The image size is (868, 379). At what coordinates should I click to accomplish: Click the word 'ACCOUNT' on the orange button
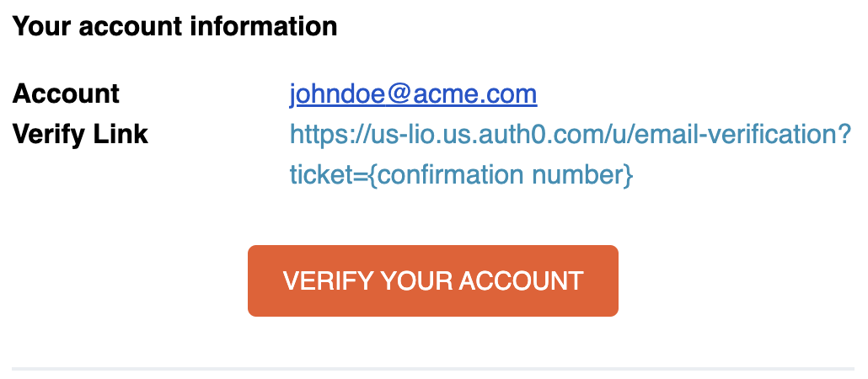pos(522,281)
